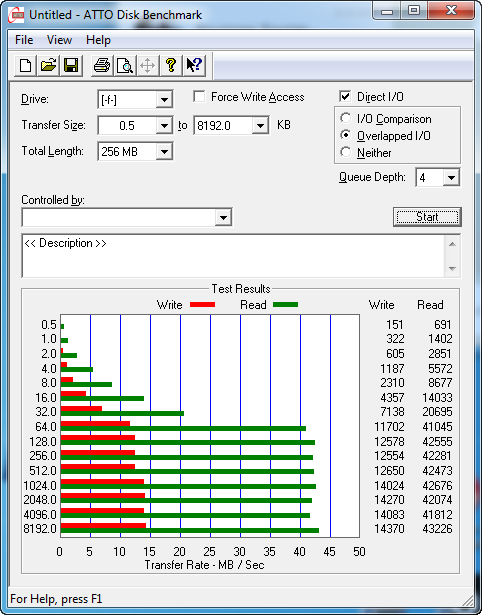The width and height of the screenshot is (482, 615).
Task: Enable Force Write Access checkbox
Action: tap(199, 96)
